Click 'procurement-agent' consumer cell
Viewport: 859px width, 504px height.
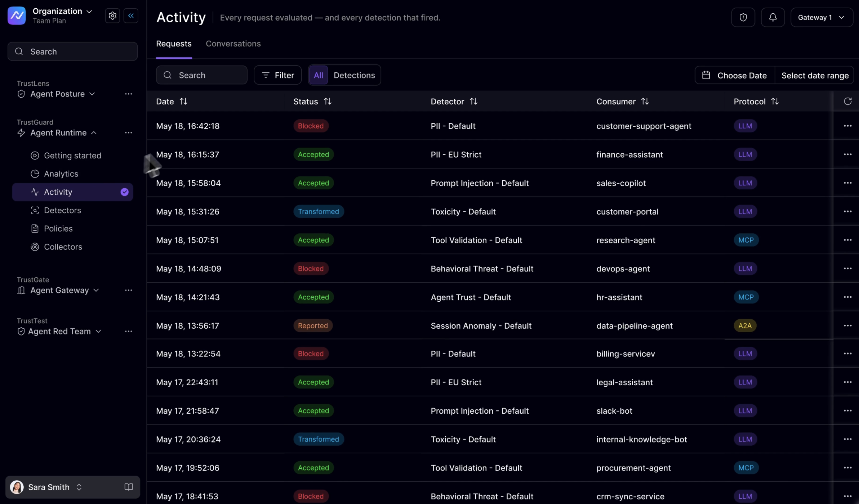click(x=633, y=468)
